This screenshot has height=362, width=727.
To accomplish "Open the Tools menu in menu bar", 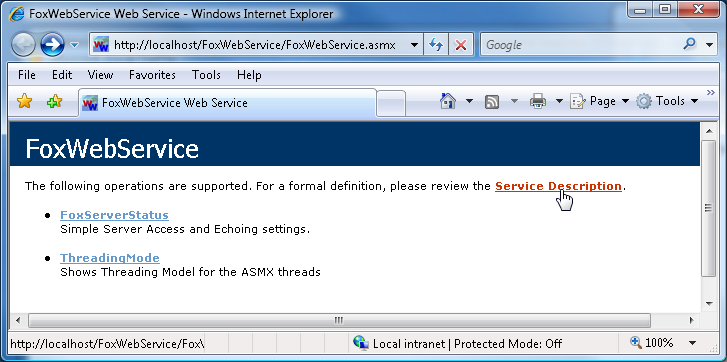I will pos(206,75).
